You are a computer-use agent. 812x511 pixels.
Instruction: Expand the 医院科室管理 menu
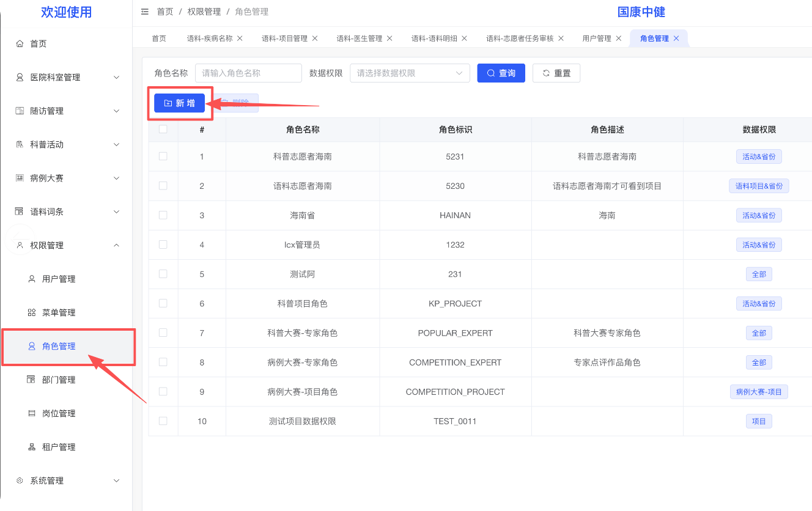pos(117,78)
